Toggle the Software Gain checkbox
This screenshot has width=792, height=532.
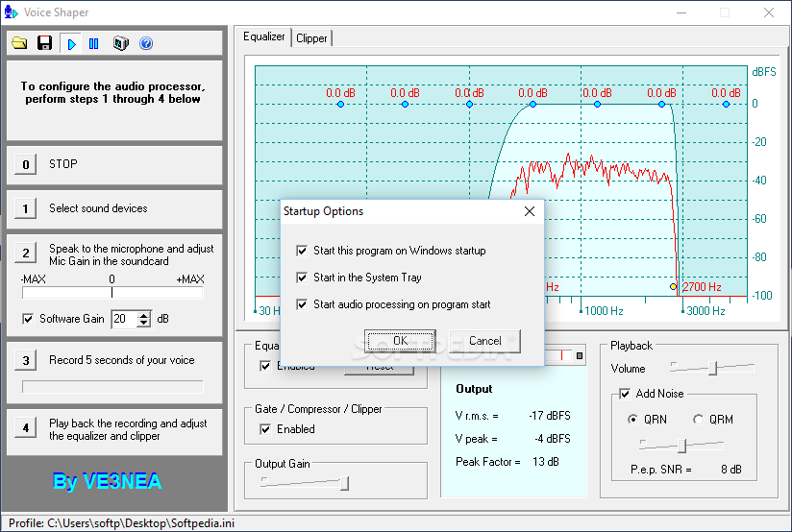coord(28,319)
